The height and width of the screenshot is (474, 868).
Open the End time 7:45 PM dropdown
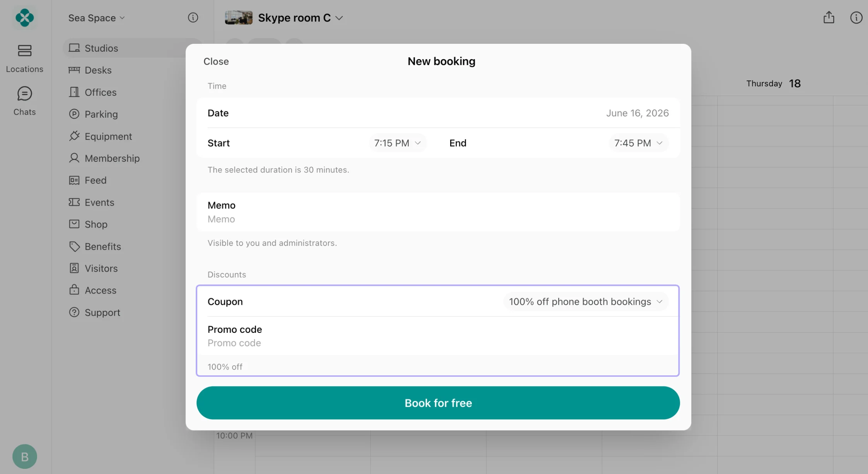[638, 143]
